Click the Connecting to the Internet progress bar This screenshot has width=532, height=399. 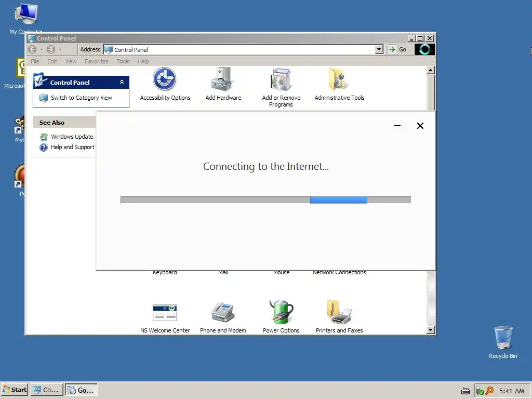[265, 200]
